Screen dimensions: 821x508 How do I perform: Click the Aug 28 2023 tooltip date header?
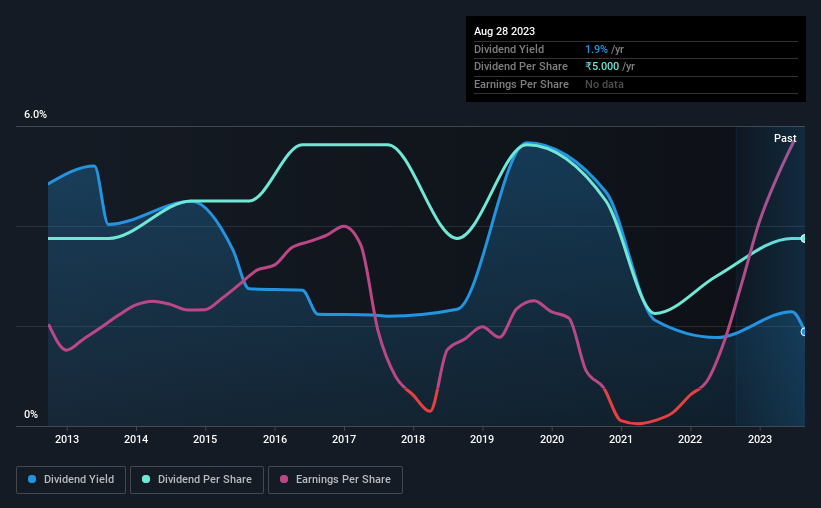504,31
